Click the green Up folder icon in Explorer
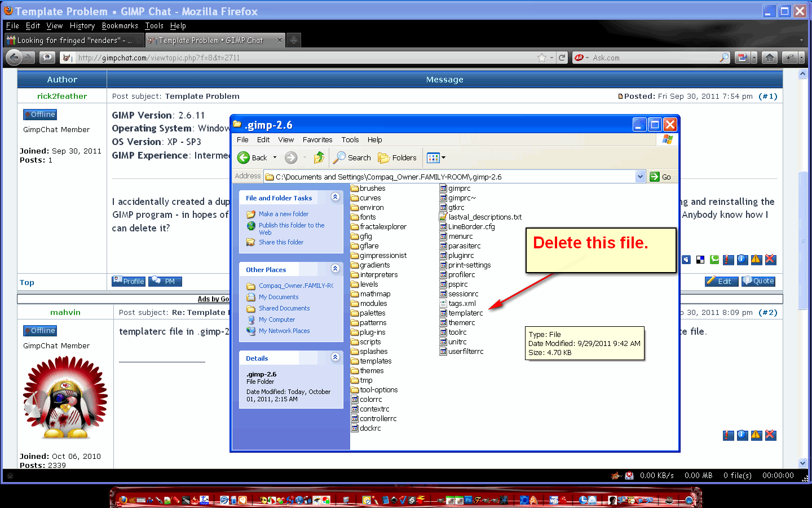The width and height of the screenshot is (812, 508). click(x=319, y=157)
